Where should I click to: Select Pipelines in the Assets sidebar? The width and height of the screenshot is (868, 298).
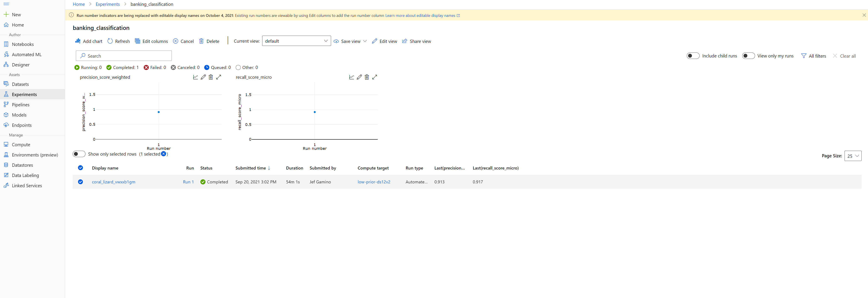(x=20, y=104)
